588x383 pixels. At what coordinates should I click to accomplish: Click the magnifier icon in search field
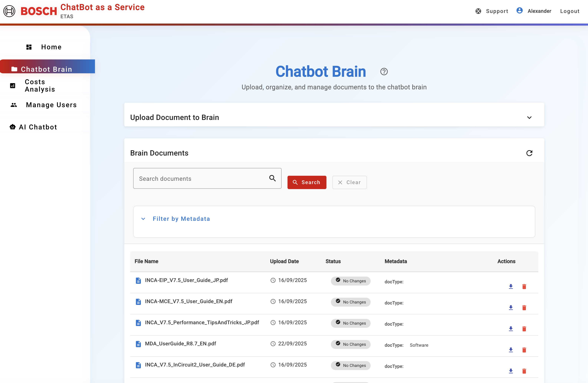click(272, 178)
